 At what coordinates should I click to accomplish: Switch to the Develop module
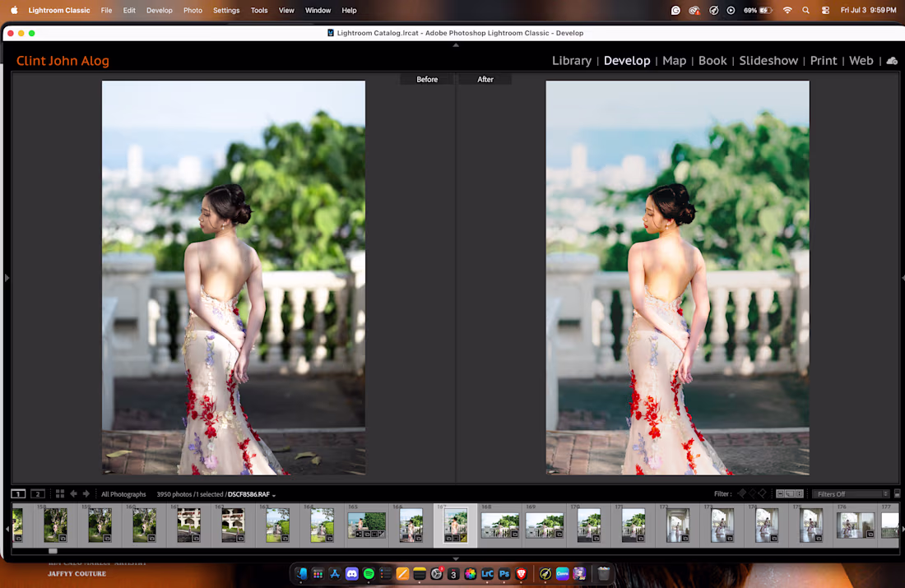[627, 61]
